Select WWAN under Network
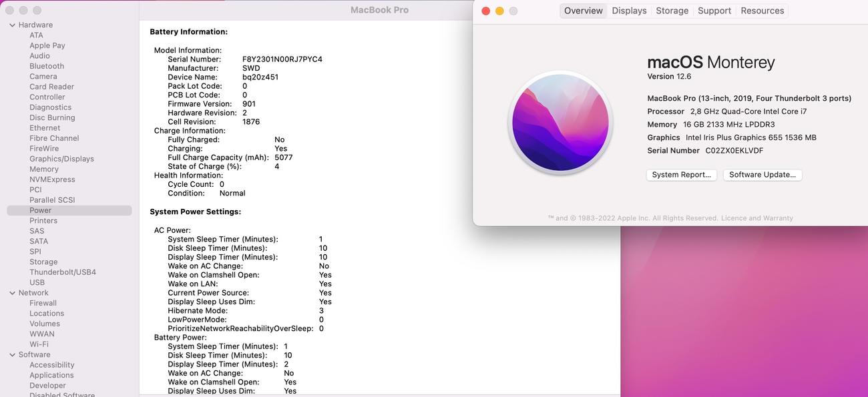This screenshot has height=397, width=868. point(42,334)
